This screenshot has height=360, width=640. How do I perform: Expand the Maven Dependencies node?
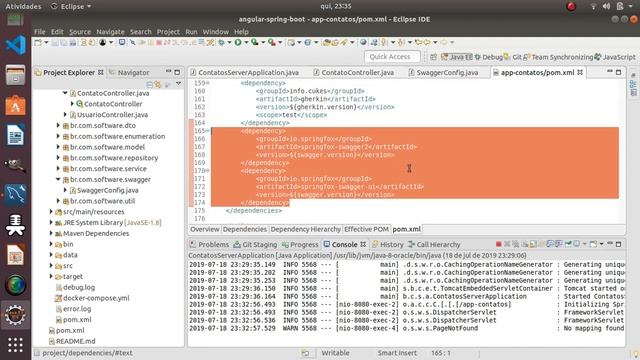51,233
